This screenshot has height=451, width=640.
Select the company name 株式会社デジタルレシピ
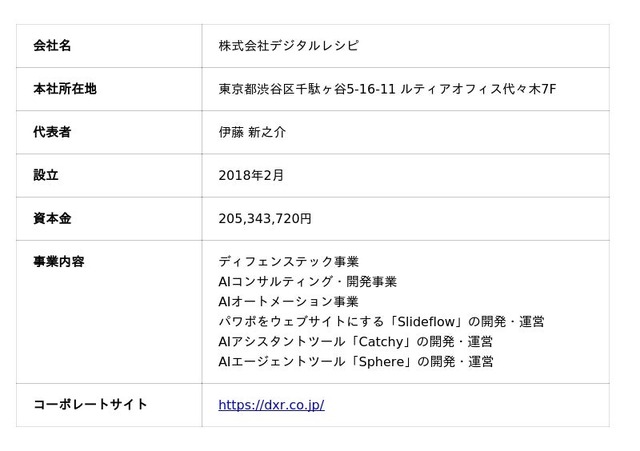[289, 45]
